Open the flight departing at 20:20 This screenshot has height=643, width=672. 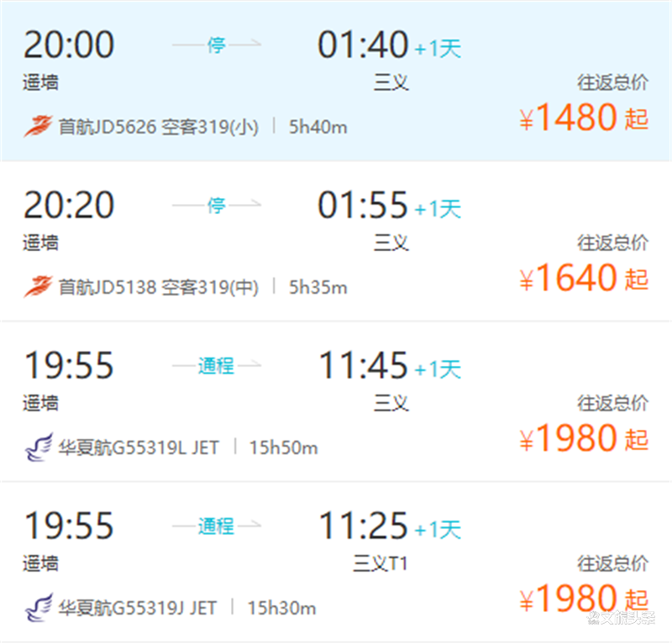click(x=69, y=205)
